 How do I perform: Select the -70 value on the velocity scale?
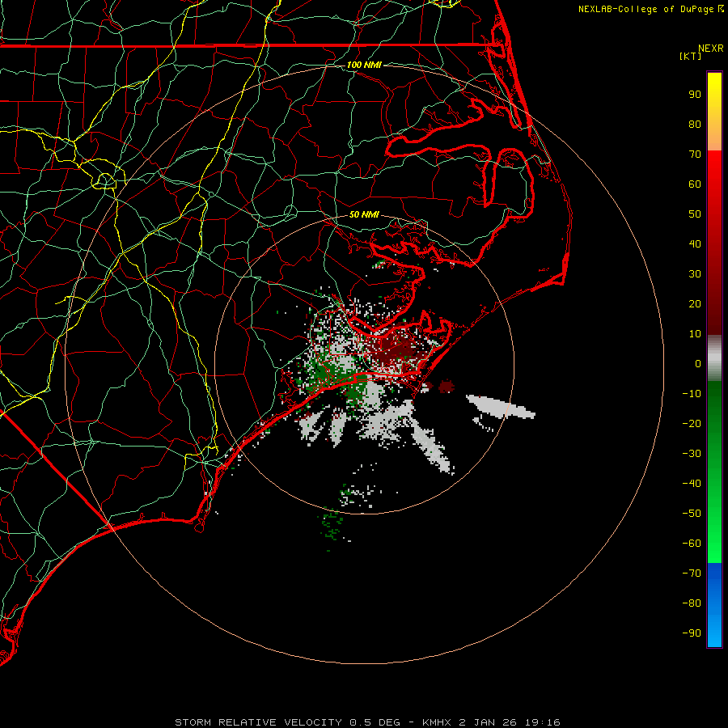tap(692, 574)
